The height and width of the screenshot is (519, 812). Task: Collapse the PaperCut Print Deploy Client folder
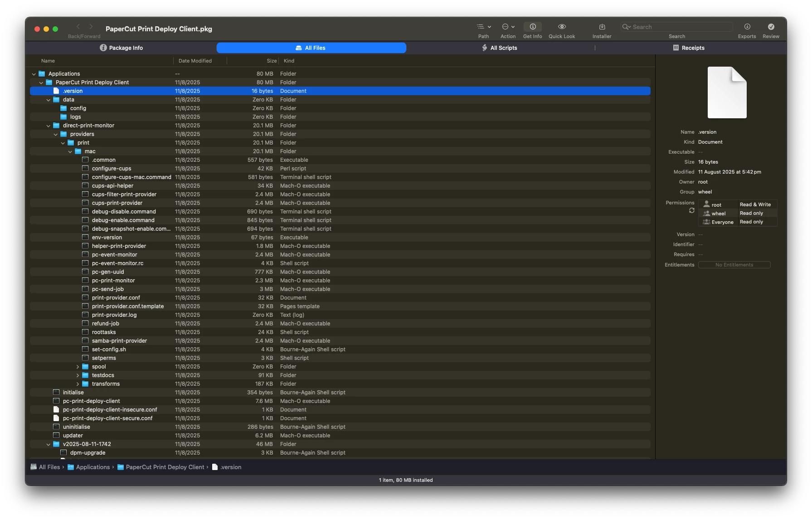point(41,82)
